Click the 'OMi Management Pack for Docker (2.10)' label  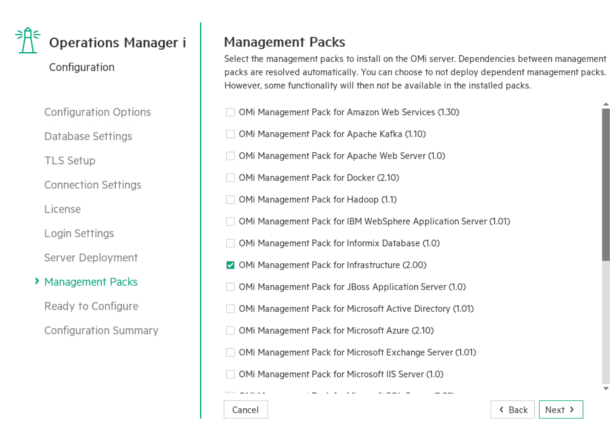pyautogui.click(x=319, y=178)
